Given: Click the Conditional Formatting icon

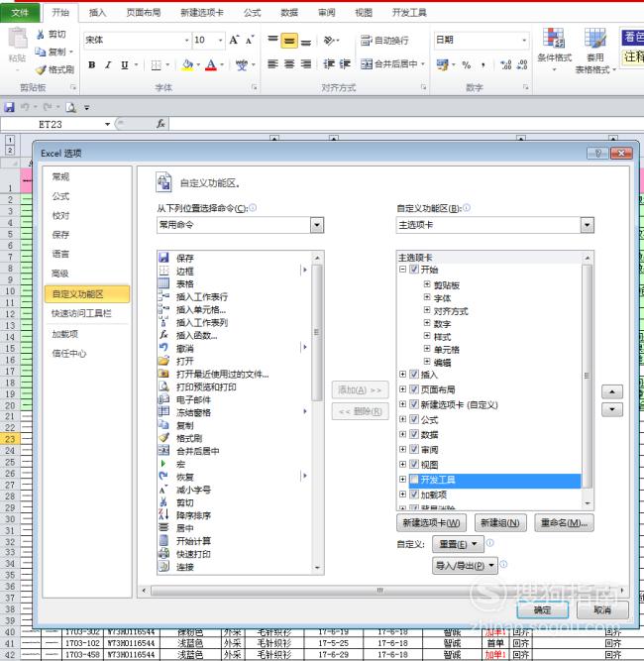Looking at the screenshot, I should coord(554,39).
